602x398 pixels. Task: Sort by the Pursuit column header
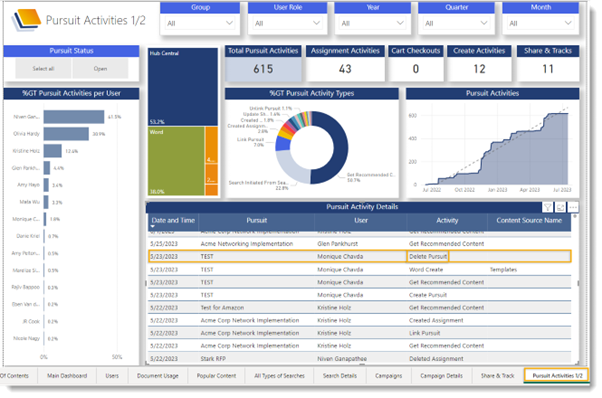click(256, 221)
